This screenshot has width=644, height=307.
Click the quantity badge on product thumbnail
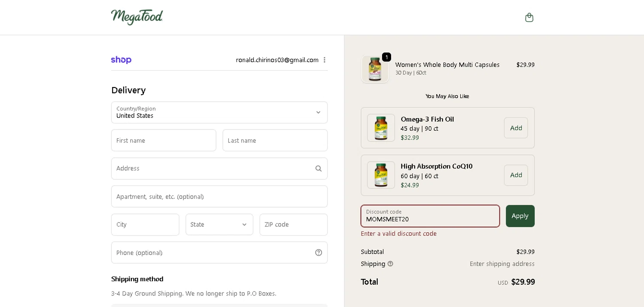pos(386,57)
